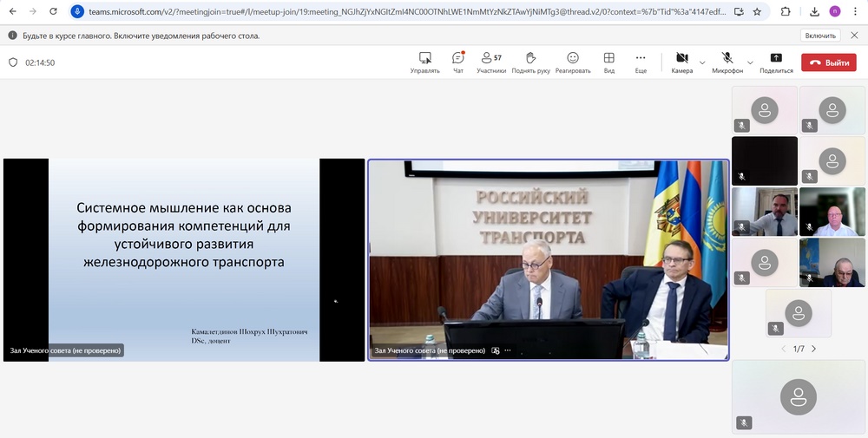Open the Chrome three-dot menu
The image size is (868, 438).
click(x=855, y=11)
